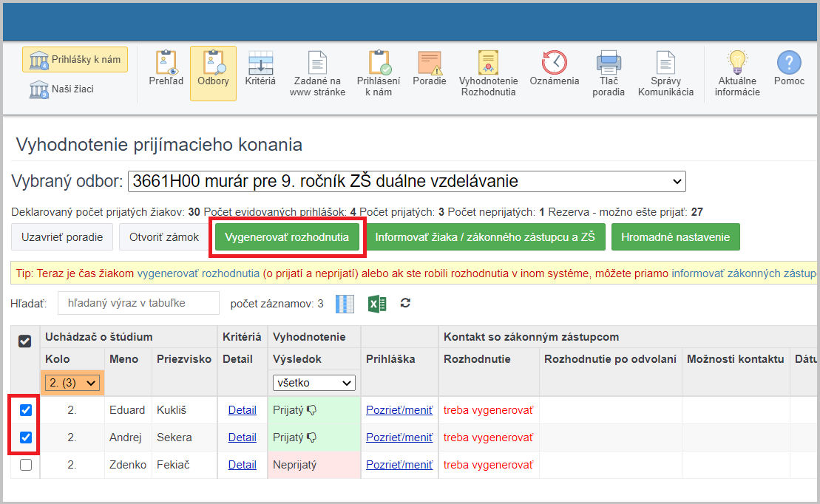
Task: Open Detail link for Andrej Sekera
Action: [x=242, y=437]
